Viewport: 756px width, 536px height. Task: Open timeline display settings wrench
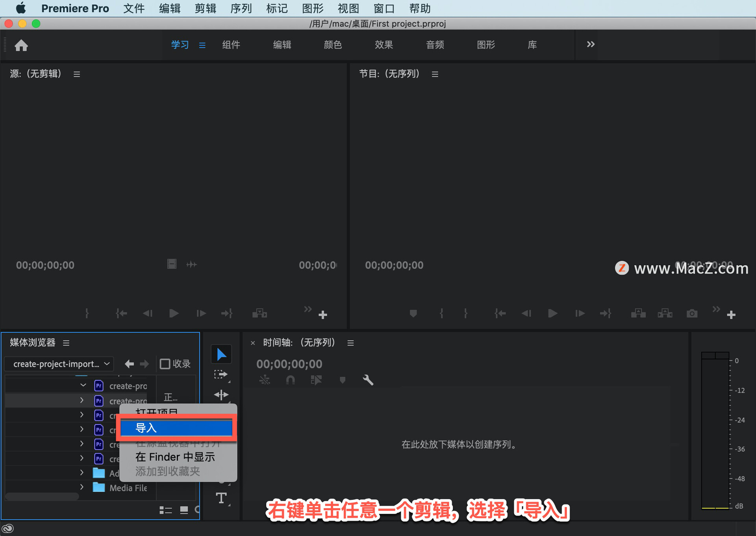368,380
